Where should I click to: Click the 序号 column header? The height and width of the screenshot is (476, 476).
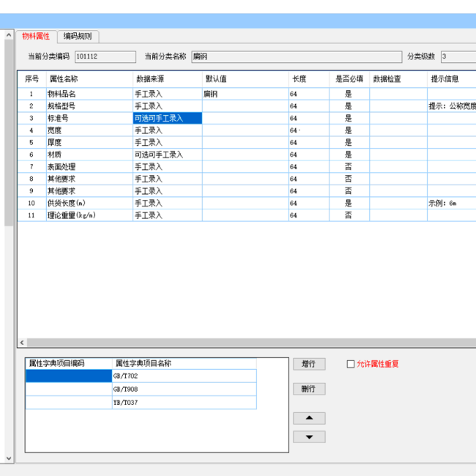[x=32, y=79]
